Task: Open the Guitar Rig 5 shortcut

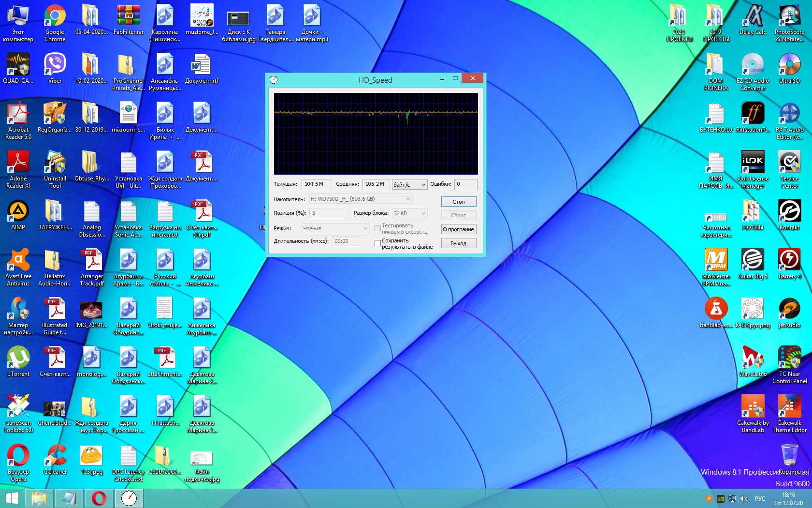Action: [x=753, y=260]
